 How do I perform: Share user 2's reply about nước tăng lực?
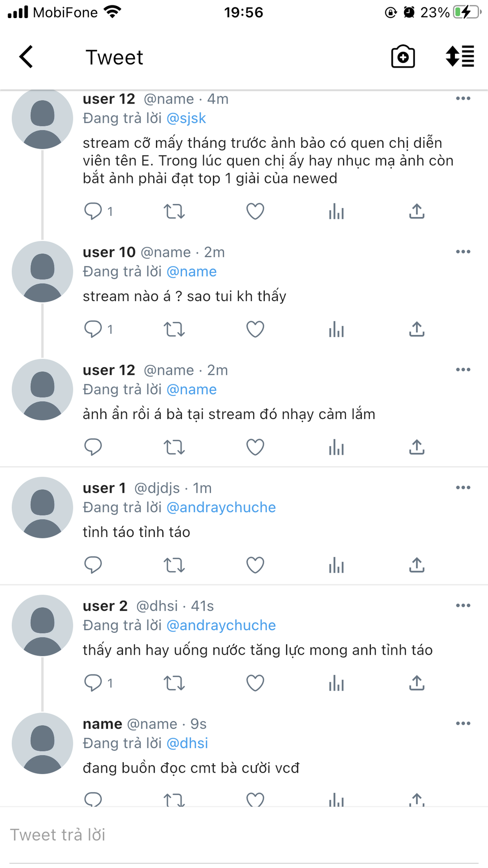tap(417, 683)
